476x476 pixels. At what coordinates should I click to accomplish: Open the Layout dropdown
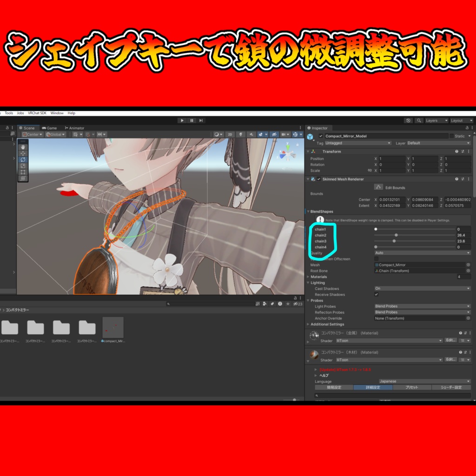pyautogui.click(x=462, y=120)
